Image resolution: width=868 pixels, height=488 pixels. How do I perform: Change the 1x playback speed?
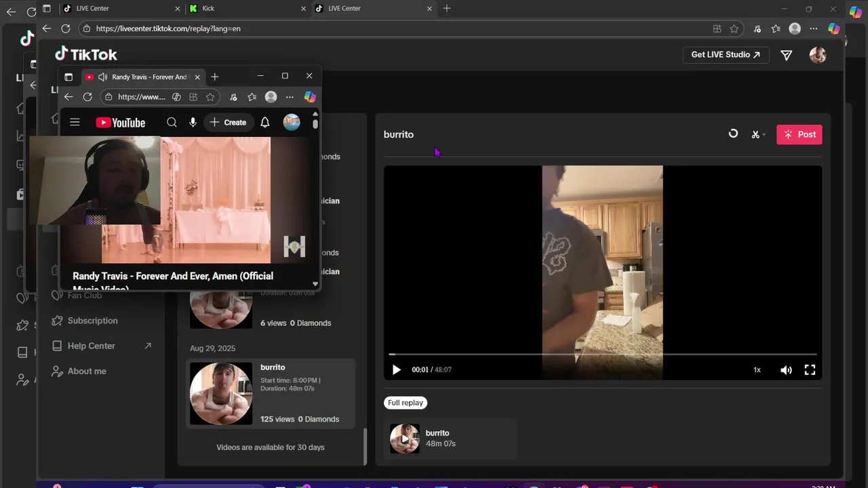(757, 369)
